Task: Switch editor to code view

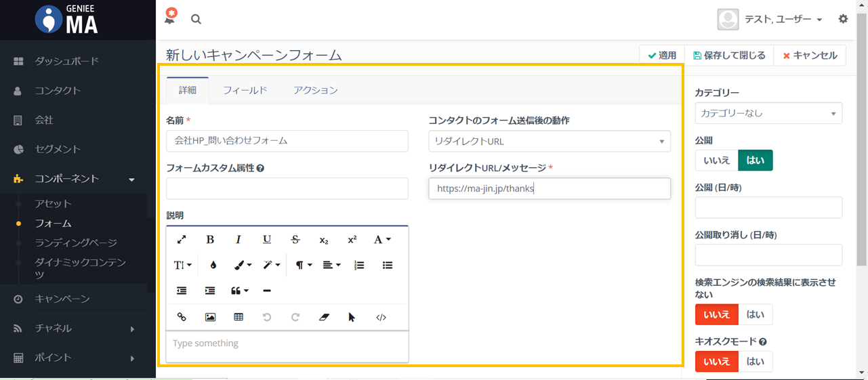Action: coord(381,317)
